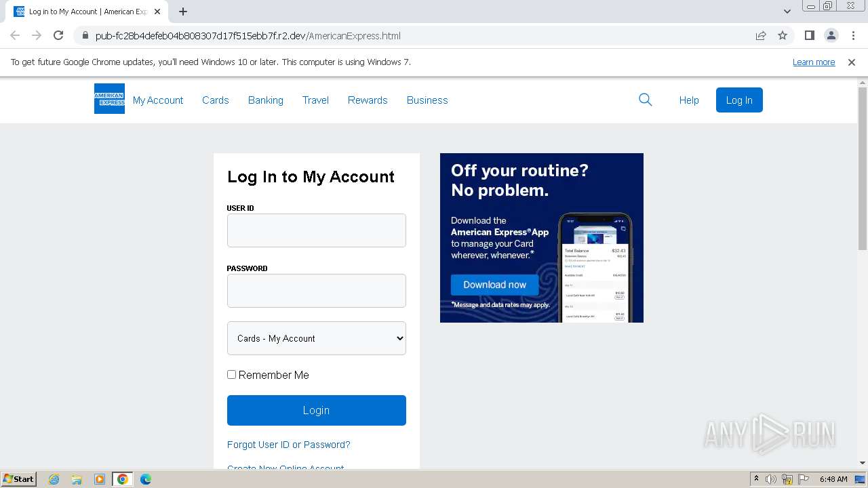Go back with the browser arrow
This screenshot has width=868, height=488.
coord(15,35)
